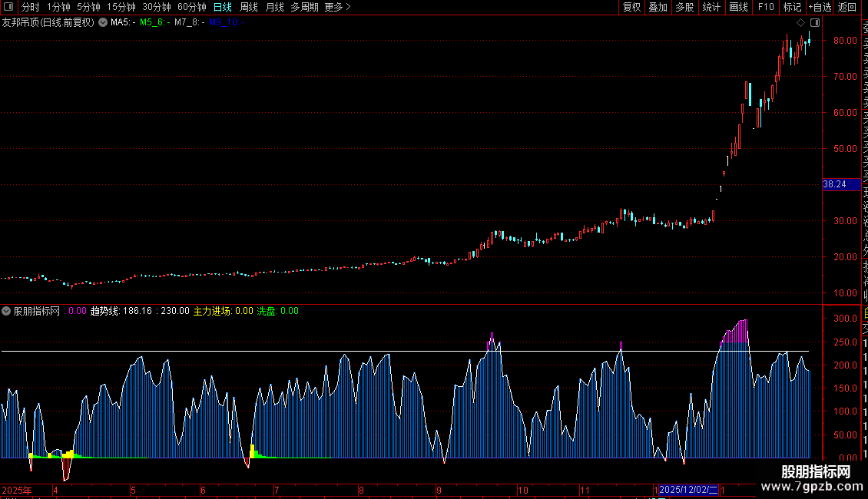Switch to the 月线 monthly view
Screen dimensions: 868x499
(x=274, y=7)
